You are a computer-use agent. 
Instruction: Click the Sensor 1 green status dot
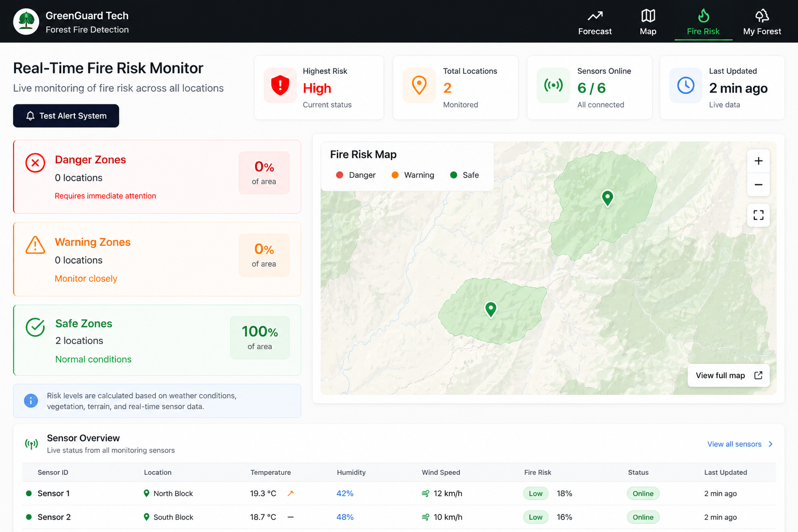click(29, 494)
